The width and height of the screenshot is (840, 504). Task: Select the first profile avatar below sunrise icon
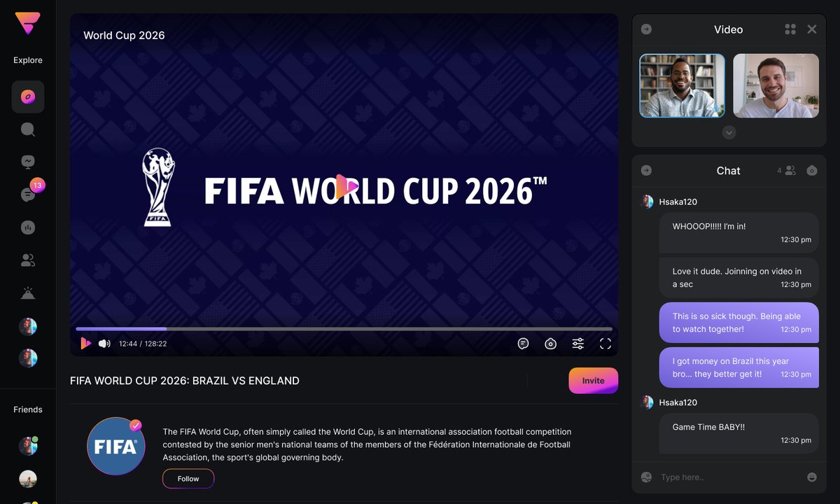point(28,326)
